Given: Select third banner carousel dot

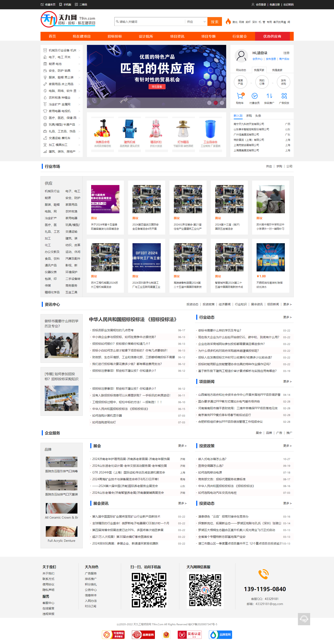Looking at the screenshot, I should pos(222,103).
